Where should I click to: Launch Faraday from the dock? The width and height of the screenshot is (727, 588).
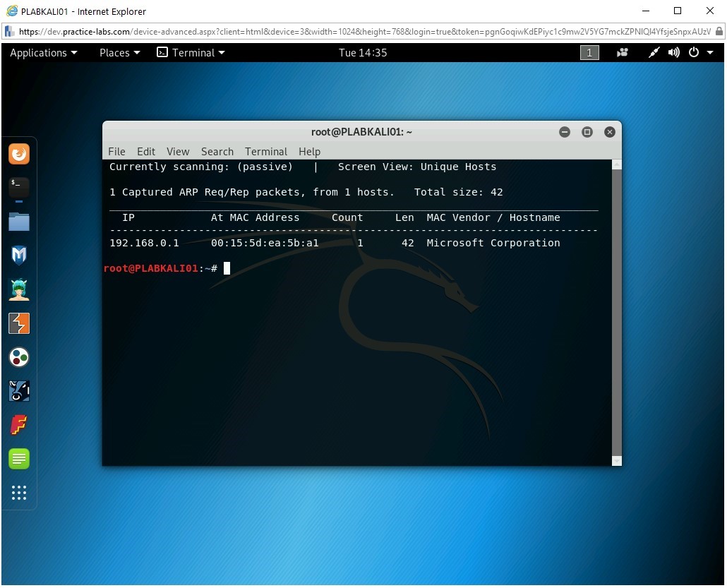(x=19, y=424)
